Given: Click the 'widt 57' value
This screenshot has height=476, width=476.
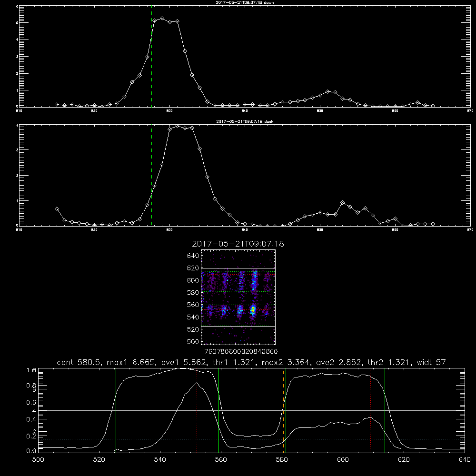Looking at the screenshot, I should tap(431, 362).
